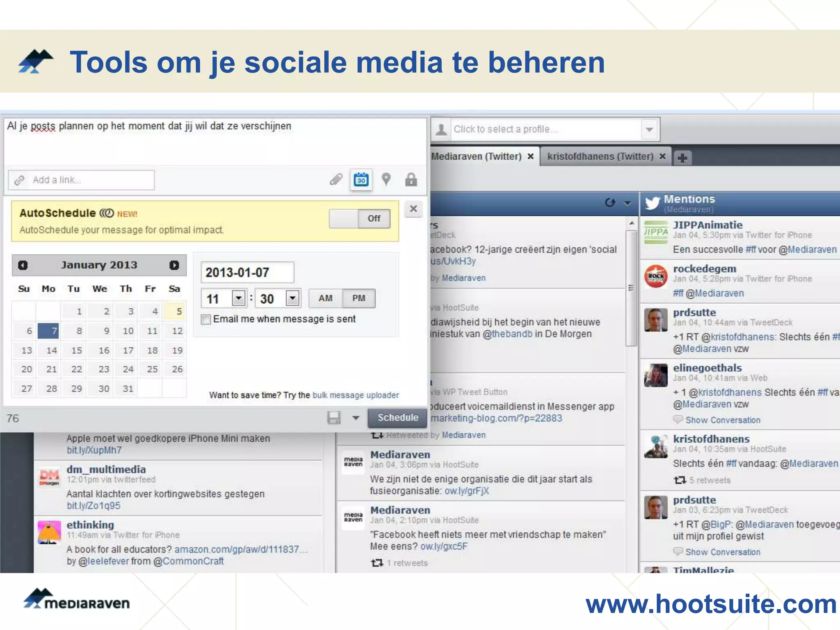The image size is (840, 630).
Task: Go to next month in calendar
Action: [174, 265]
